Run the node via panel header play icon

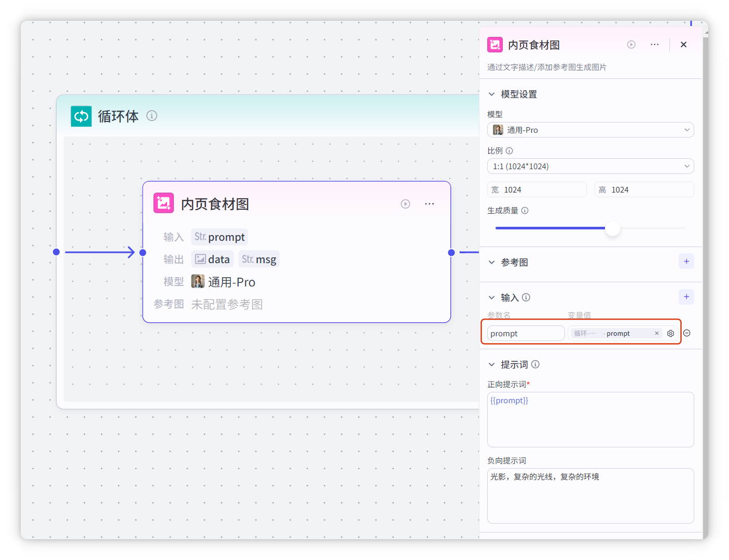click(631, 45)
